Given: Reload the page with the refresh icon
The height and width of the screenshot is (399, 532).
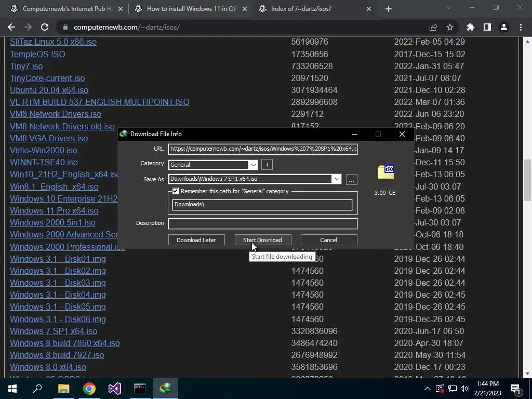Looking at the screenshot, I should (x=45, y=27).
